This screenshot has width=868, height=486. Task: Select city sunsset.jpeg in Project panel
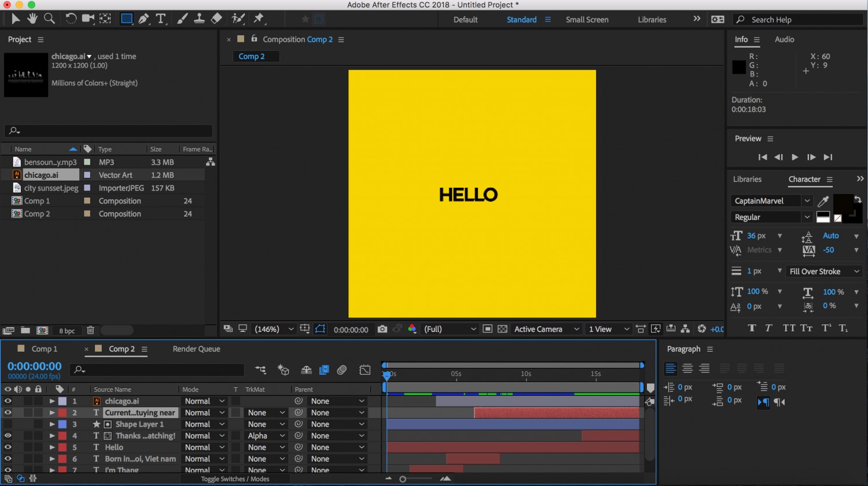[51, 188]
